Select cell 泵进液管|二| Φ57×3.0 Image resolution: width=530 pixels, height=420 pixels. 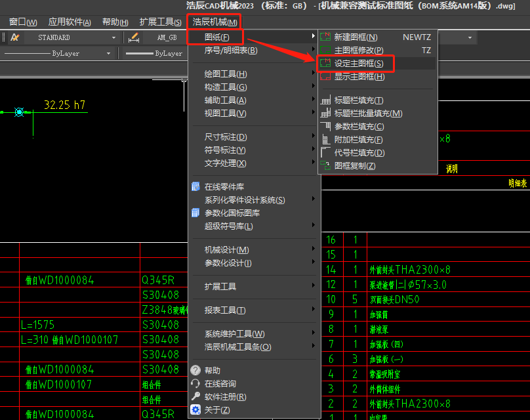coord(408,285)
